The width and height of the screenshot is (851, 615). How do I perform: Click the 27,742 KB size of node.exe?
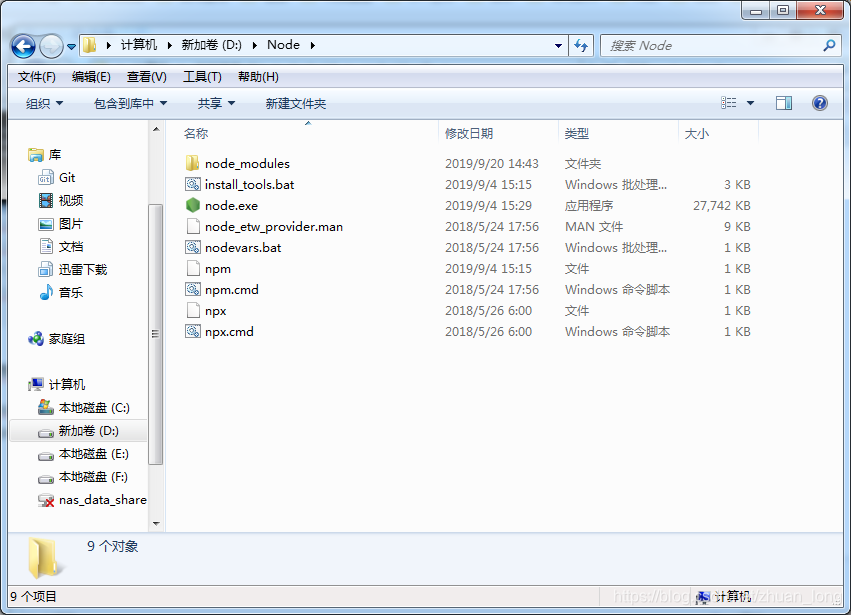721,206
